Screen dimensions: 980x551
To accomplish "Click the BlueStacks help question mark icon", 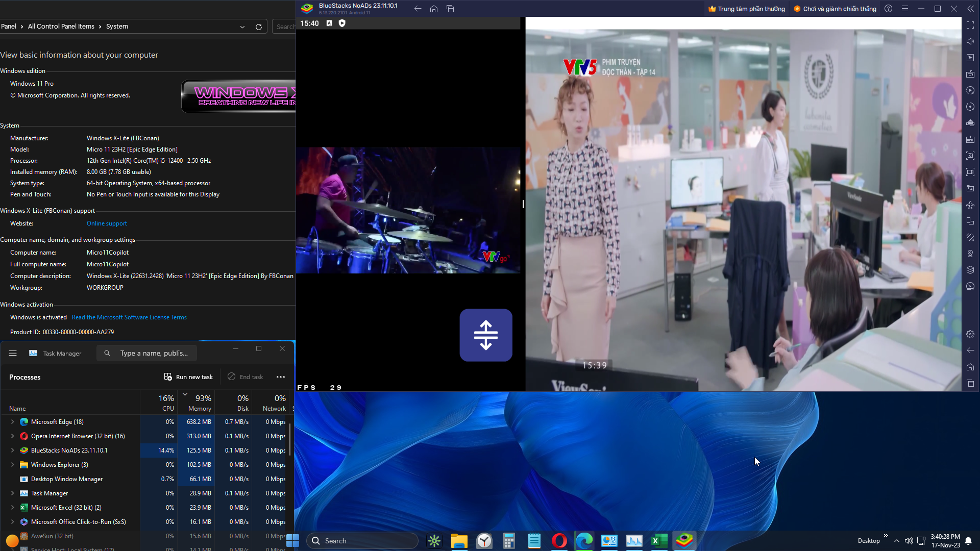I will [889, 9].
